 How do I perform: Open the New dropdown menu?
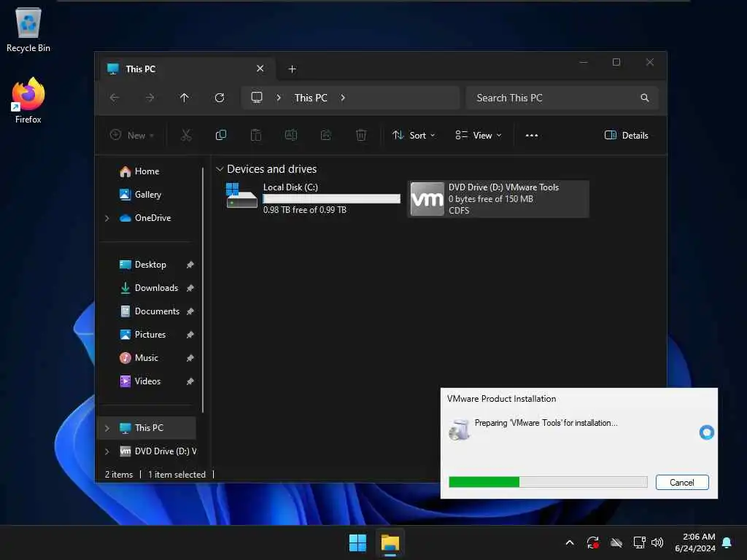(132, 135)
